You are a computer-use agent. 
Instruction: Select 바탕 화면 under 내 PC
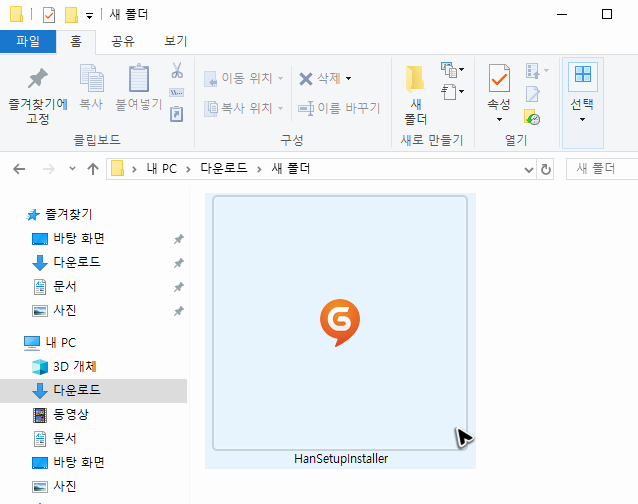click(79, 463)
